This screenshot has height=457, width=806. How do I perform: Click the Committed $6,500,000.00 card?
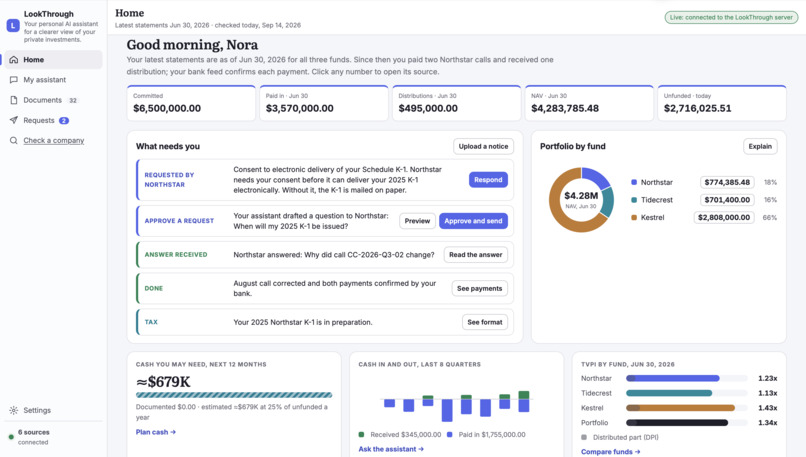pyautogui.click(x=191, y=103)
